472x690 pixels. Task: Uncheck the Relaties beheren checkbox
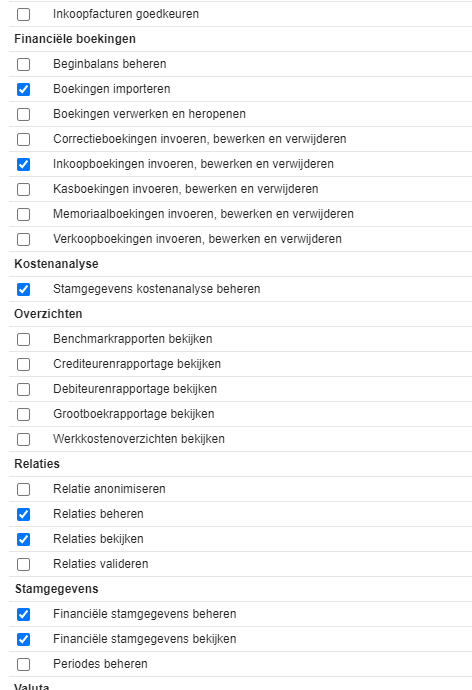23,514
